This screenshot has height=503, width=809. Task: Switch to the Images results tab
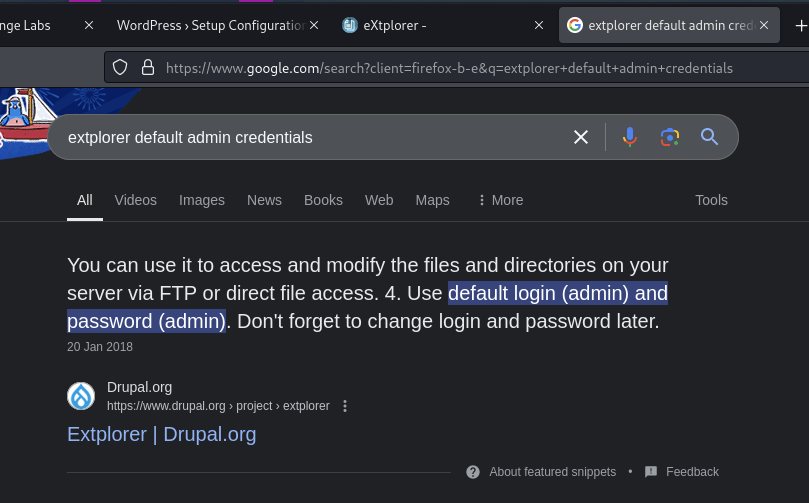[202, 200]
